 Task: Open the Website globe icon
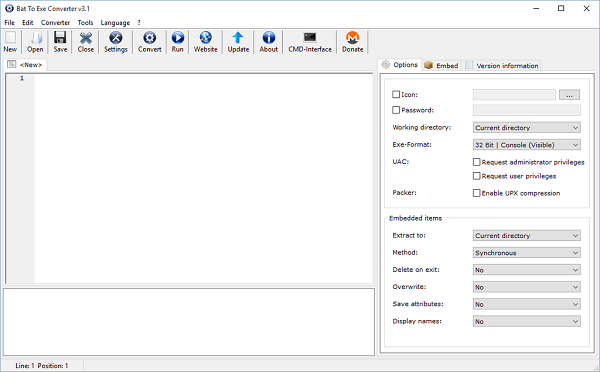[205, 42]
